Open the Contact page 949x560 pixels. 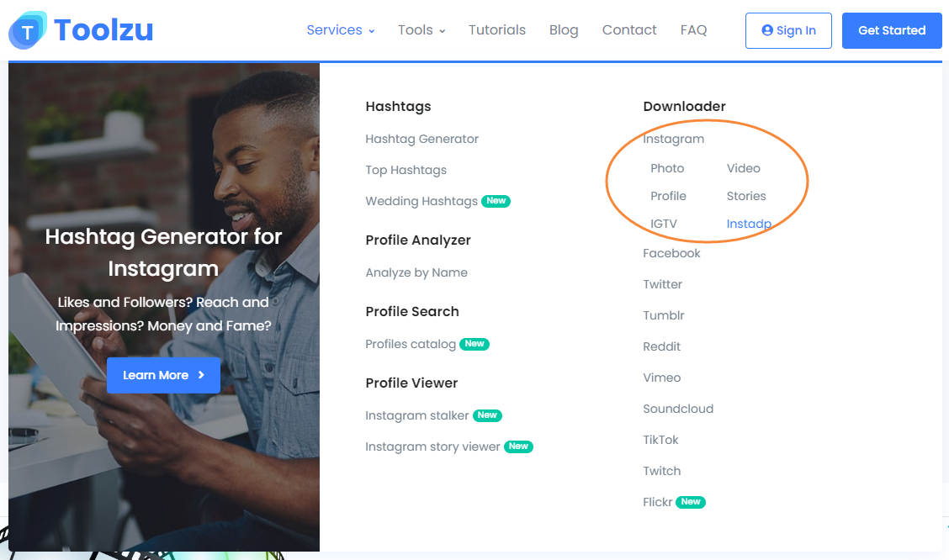628,30
